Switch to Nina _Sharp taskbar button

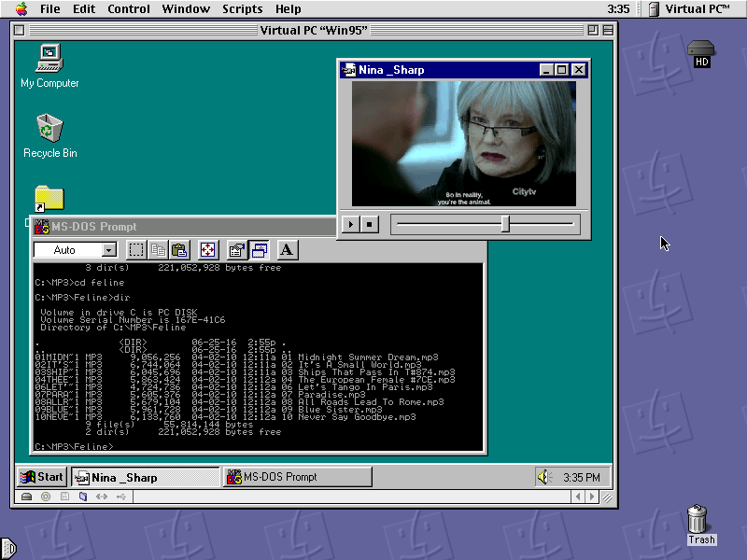146,477
